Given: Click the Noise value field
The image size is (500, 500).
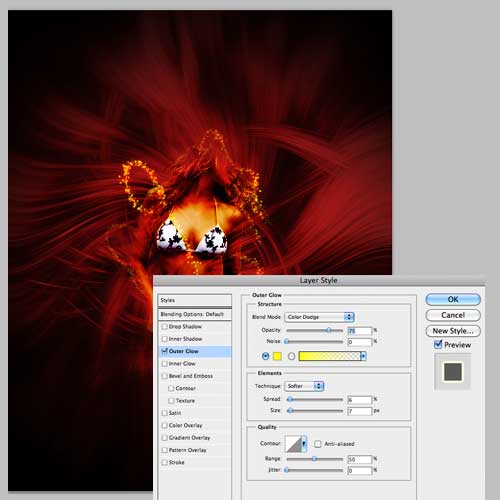Looking at the screenshot, I should point(359,342).
